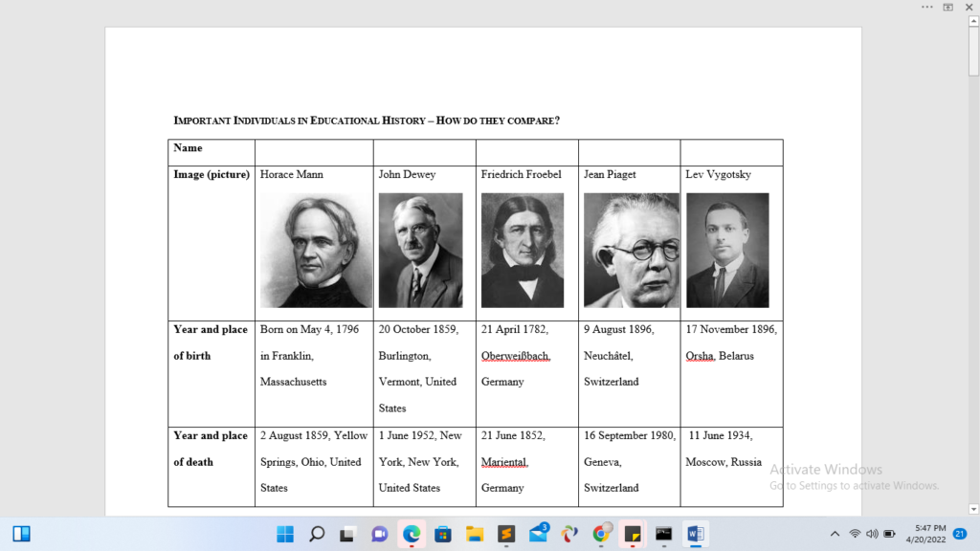Screen dimensions: 980x551
Task: Open Sublime Text from taskbar
Action: click(505, 534)
